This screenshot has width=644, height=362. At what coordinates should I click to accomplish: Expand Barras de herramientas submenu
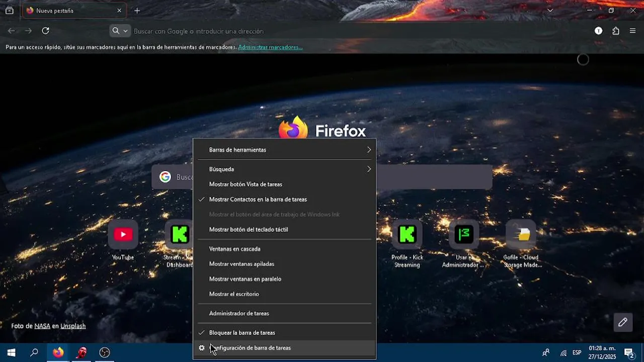pyautogui.click(x=284, y=150)
